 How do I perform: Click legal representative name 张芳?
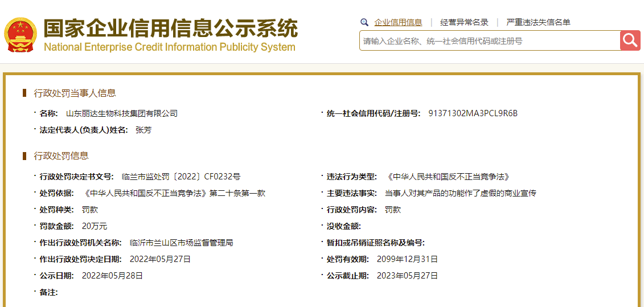click(x=143, y=130)
